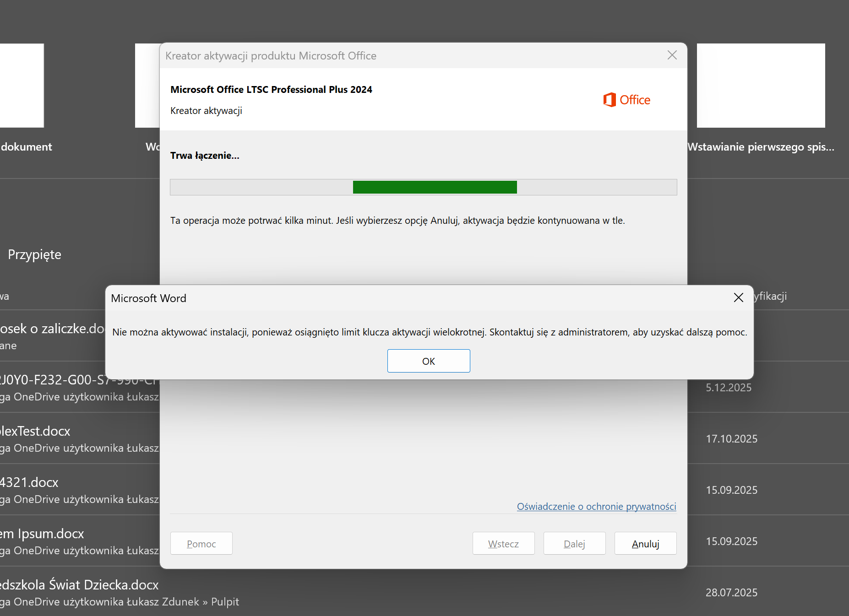The height and width of the screenshot is (616, 849).
Task: Open the Wstawianie pierwszego spis... template thumbnail
Action: tap(761, 86)
